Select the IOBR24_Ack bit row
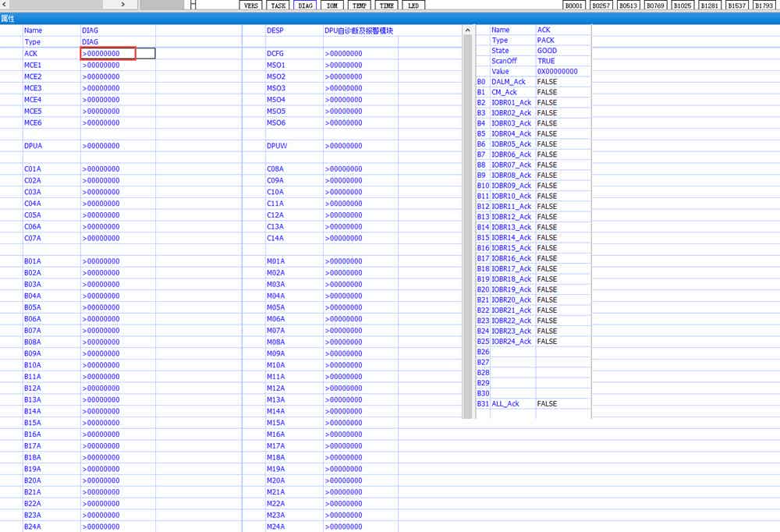Image resolution: width=780 pixels, height=532 pixels. [x=534, y=342]
